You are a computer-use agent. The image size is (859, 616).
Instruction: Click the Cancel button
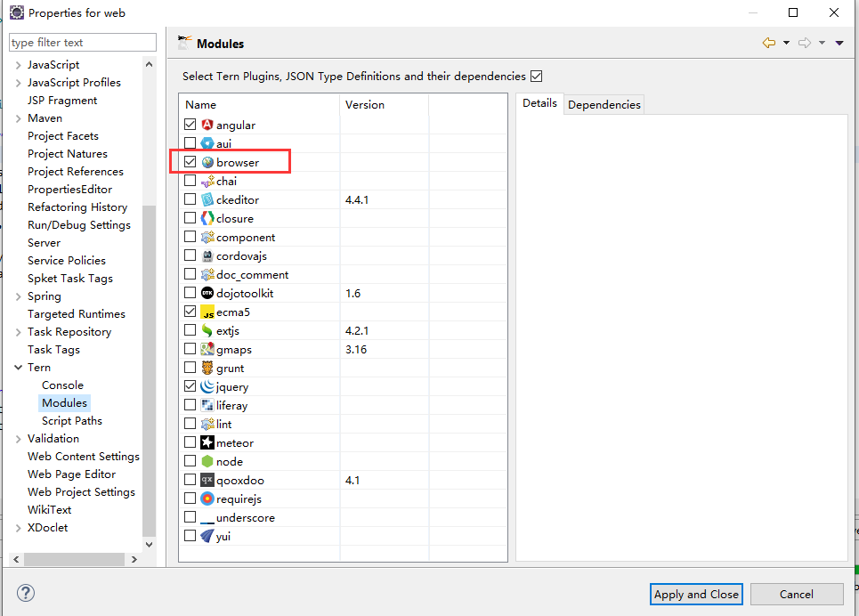coord(797,594)
